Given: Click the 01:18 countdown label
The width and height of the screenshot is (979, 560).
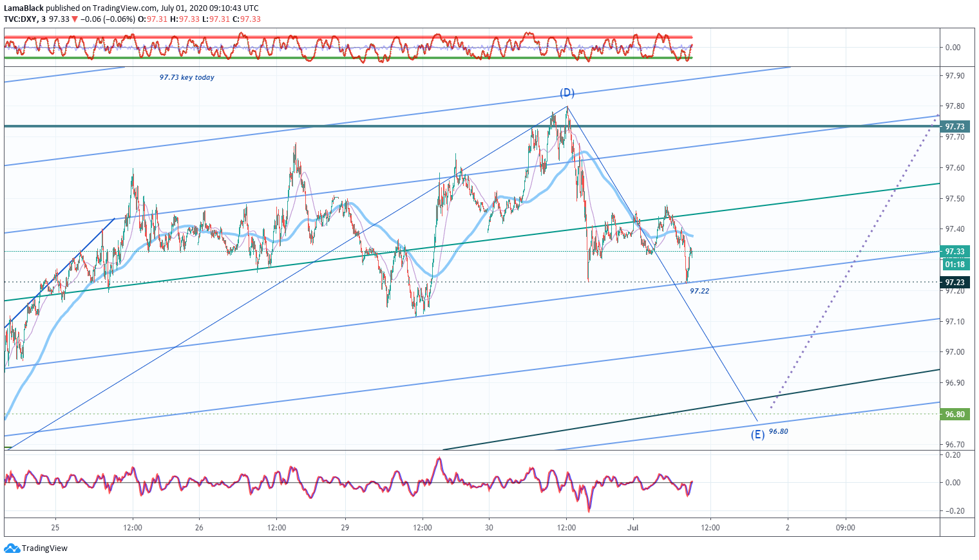Looking at the screenshot, I should [x=955, y=265].
